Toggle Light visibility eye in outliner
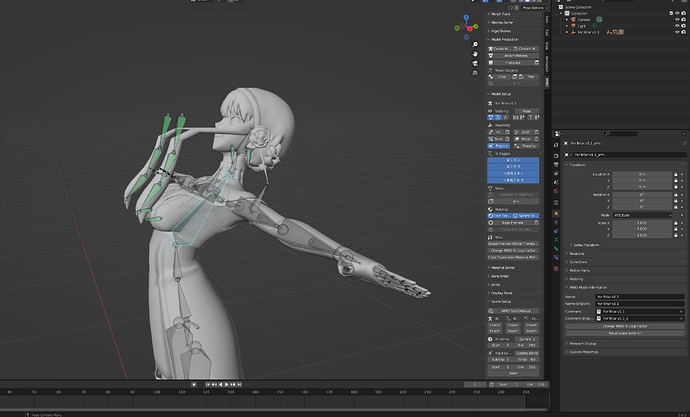The width and height of the screenshot is (690, 417). (x=677, y=26)
